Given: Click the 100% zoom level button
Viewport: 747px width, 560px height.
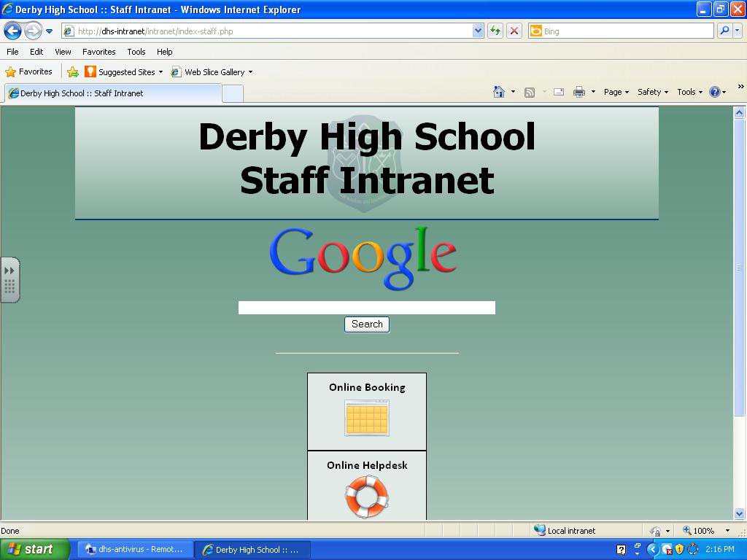Looking at the screenshot, I should tap(699, 531).
